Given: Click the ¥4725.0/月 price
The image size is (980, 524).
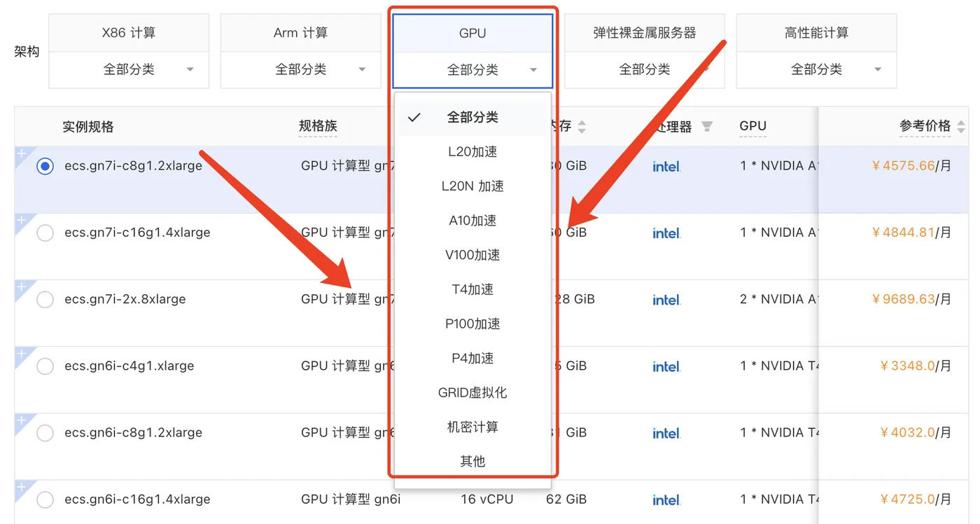Looking at the screenshot, I should [x=916, y=499].
